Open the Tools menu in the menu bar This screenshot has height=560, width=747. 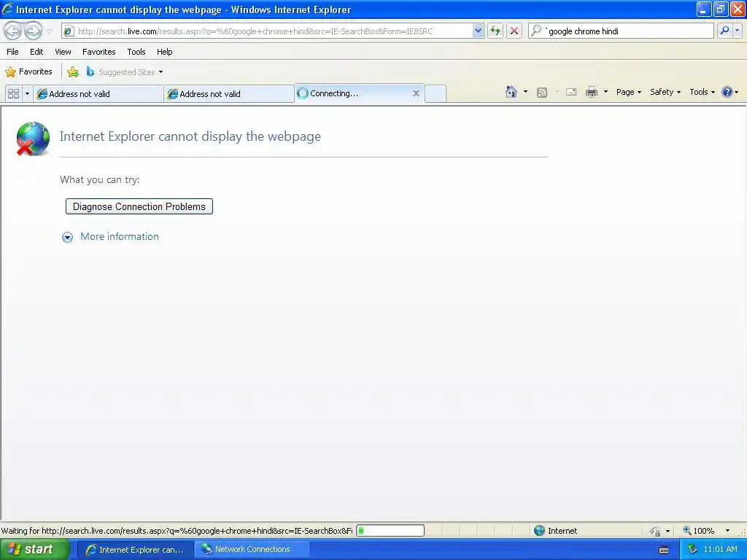pos(136,52)
